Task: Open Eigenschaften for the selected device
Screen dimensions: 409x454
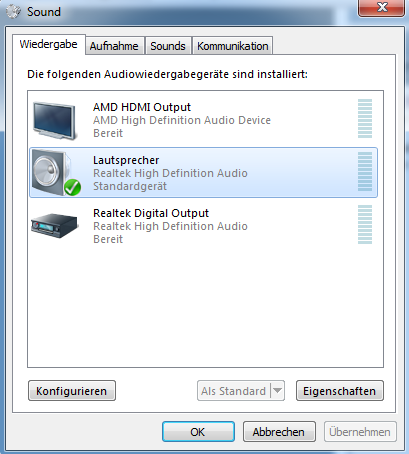Action: (339, 390)
